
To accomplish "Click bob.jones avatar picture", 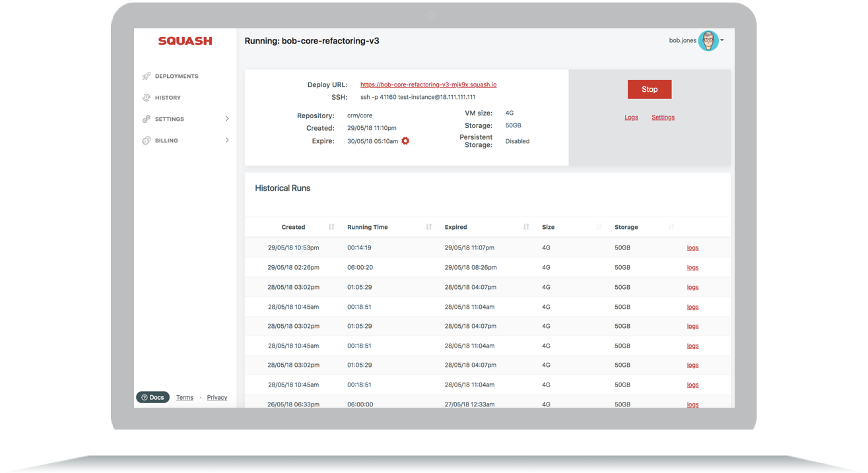I will [708, 41].
